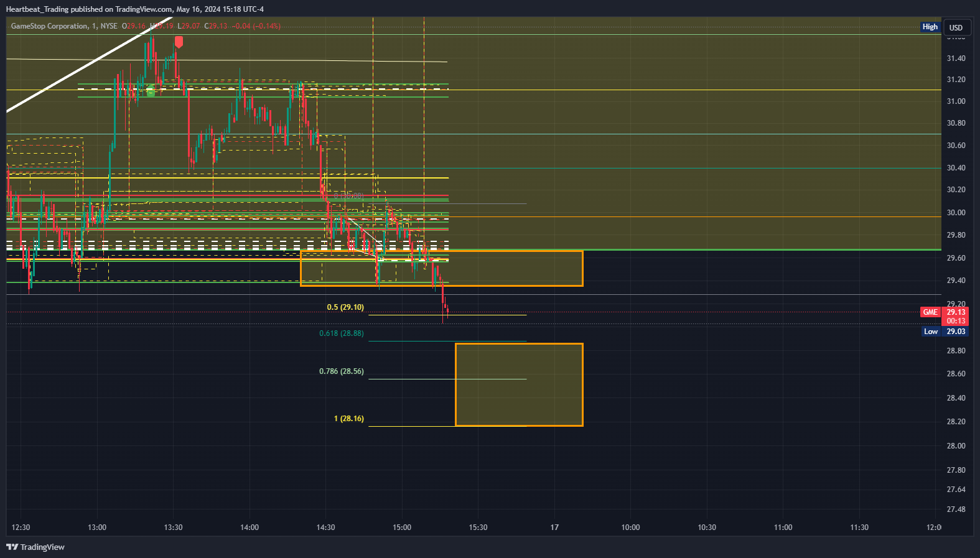Click the 27.48 price axis label
980x558 pixels.
[956, 509]
